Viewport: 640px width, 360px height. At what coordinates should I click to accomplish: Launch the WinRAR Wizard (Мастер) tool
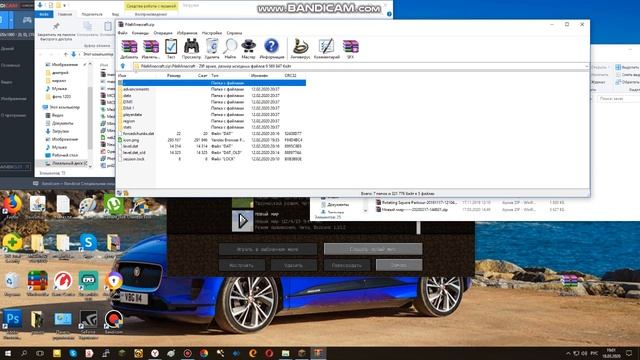pyautogui.click(x=248, y=49)
